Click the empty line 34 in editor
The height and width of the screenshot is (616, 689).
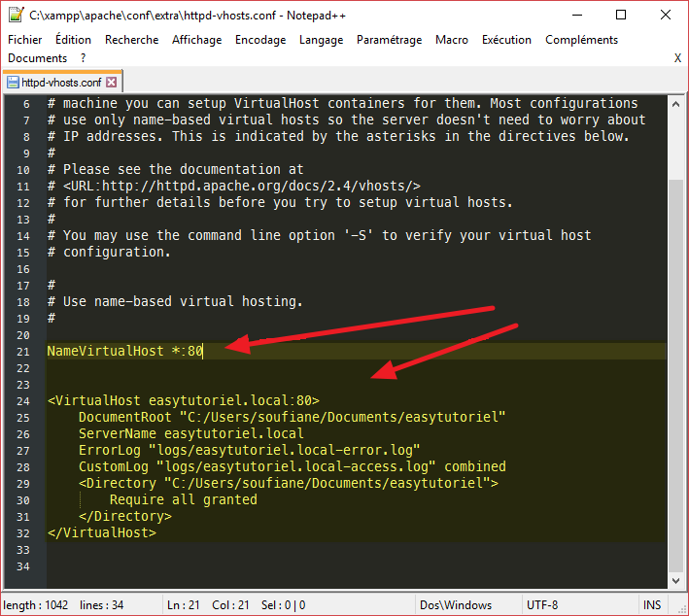click(x=357, y=566)
